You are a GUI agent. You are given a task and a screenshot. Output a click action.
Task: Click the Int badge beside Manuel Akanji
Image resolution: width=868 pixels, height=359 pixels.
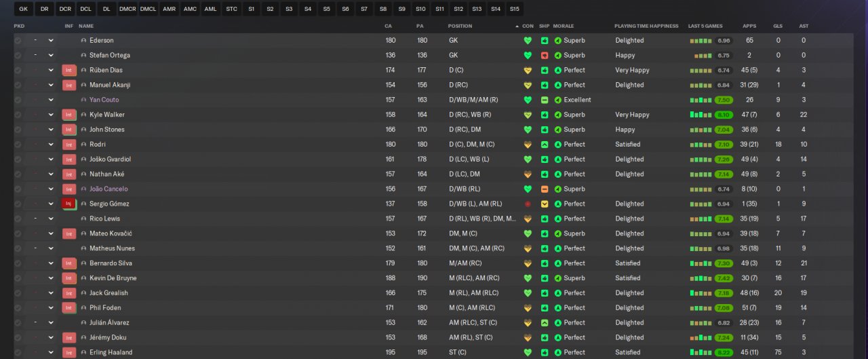coord(68,85)
